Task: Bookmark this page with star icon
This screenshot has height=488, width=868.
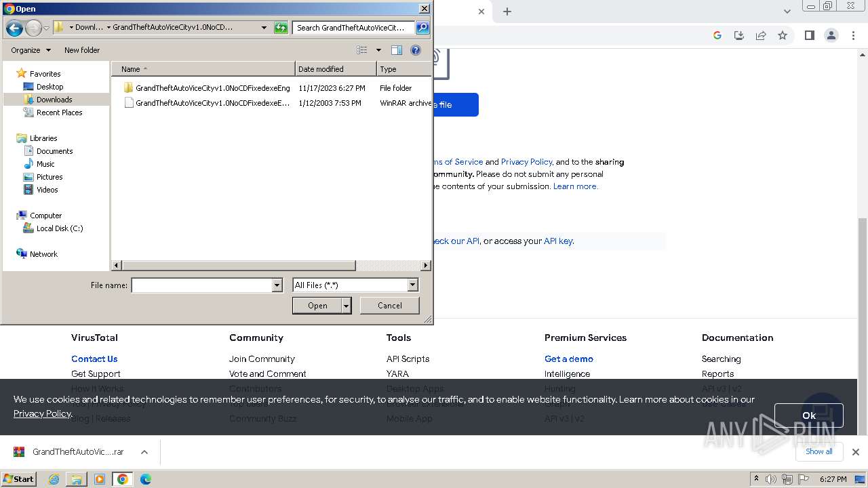Action: point(783,35)
